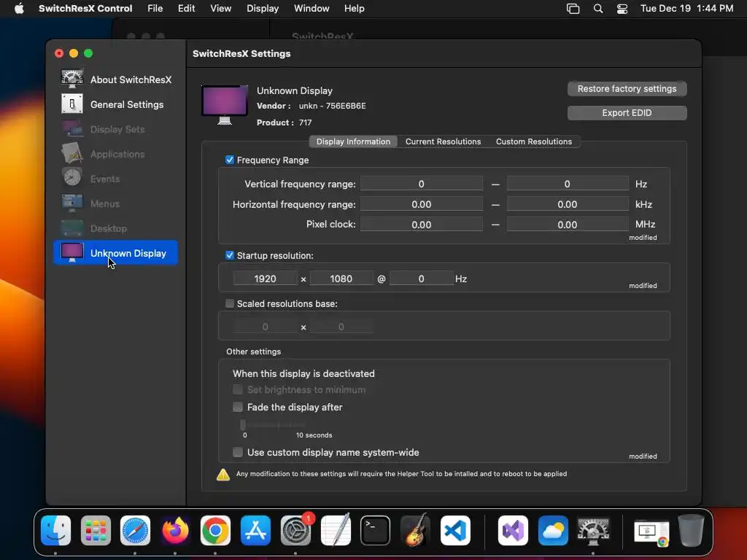Enable Scaled resolutions base checkbox

(x=230, y=303)
